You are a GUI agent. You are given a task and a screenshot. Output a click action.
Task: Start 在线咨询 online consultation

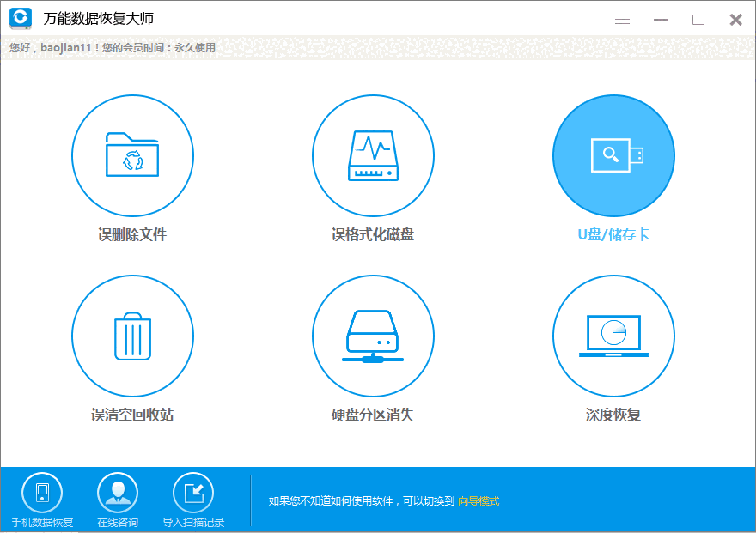pos(118,498)
